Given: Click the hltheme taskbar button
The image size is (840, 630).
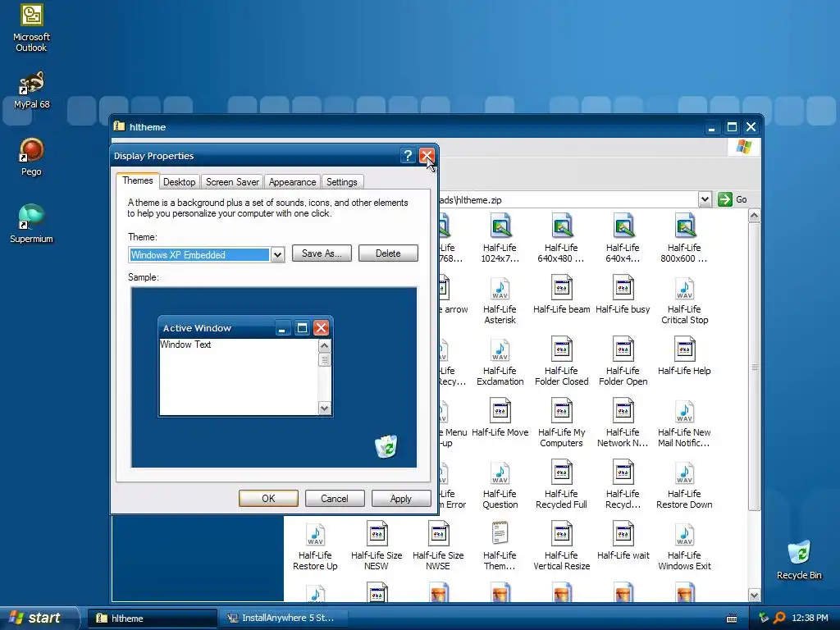Looking at the screenshot, I should 152,619.
